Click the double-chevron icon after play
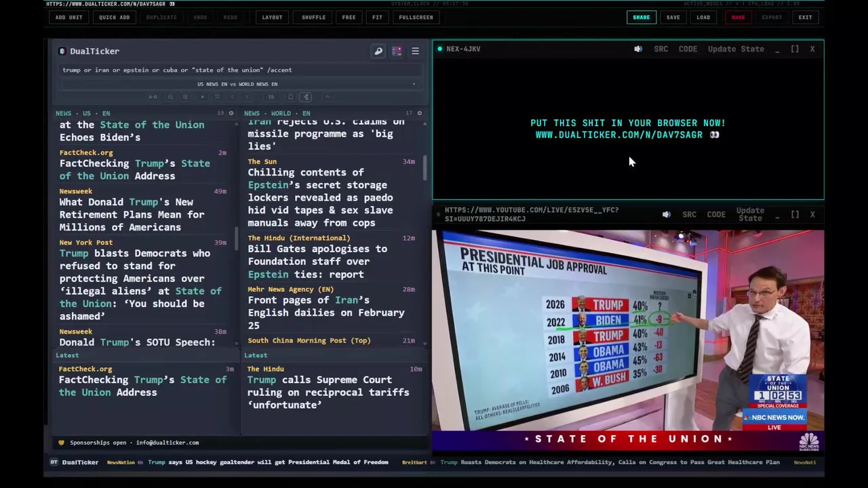 click(218, 97)
